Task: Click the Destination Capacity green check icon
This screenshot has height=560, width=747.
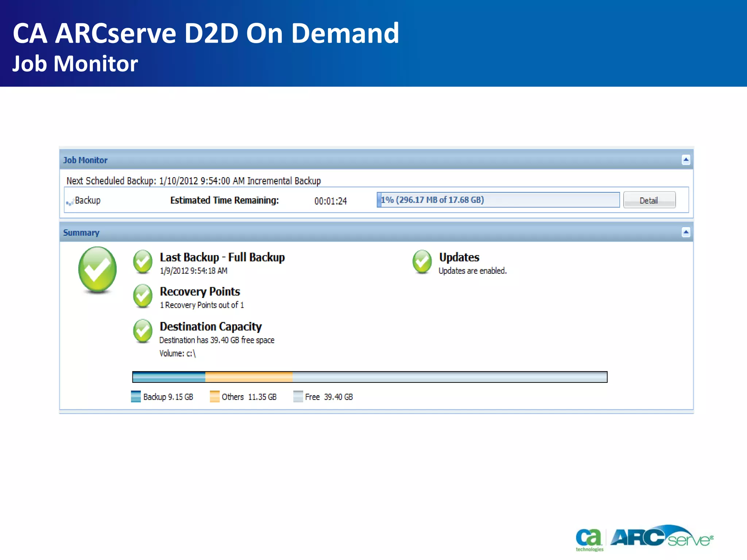Action: [x=143, y=331]
